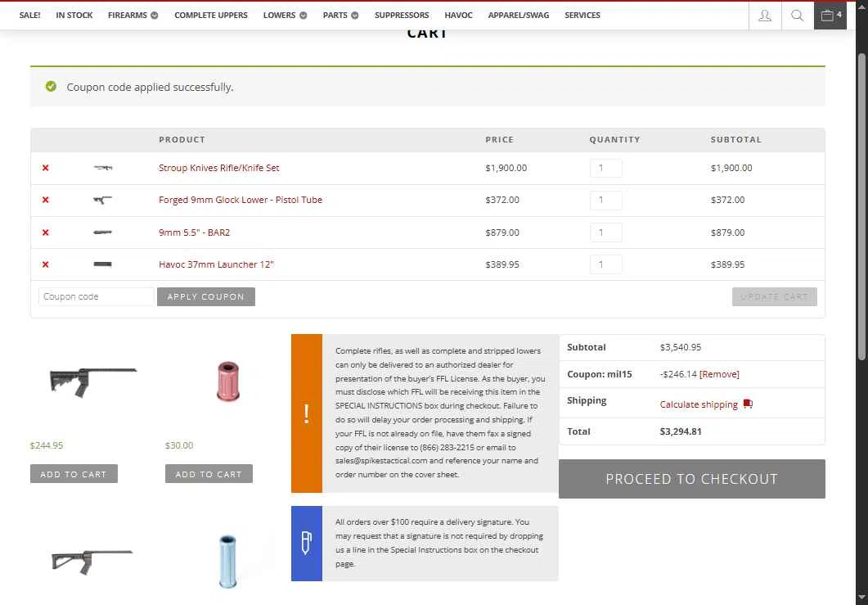
Task: Open the $244.95 rifle stock product image
Action: [x=92, y=382]
